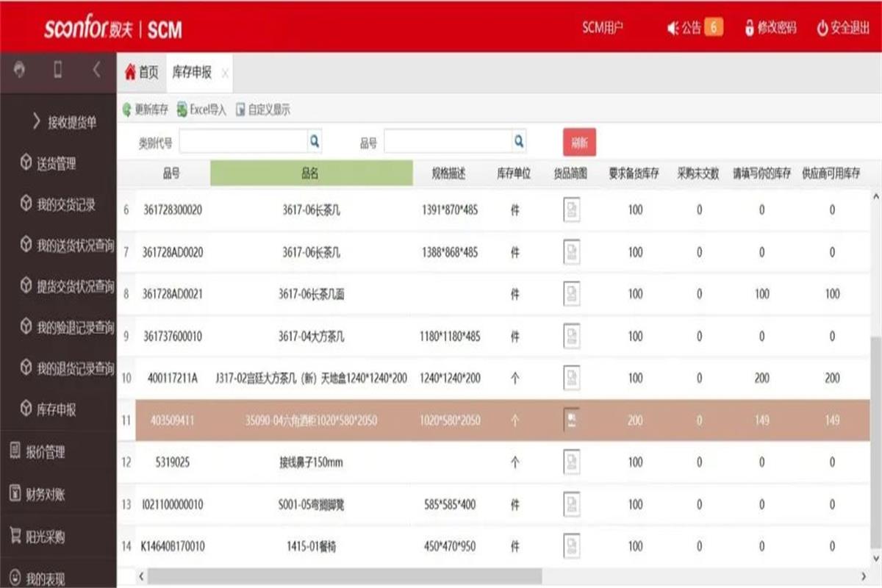Expand the 报价管理 sidebar menu
The image size is (882, 588).
(46, 452)
